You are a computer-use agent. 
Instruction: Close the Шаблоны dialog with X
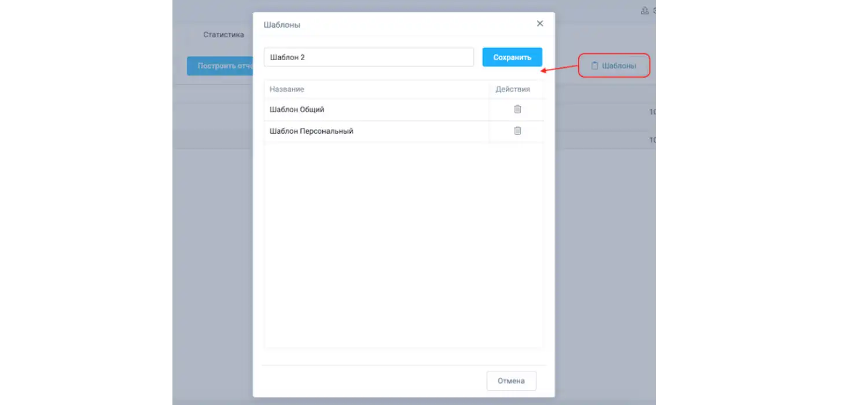coord(540,24)
